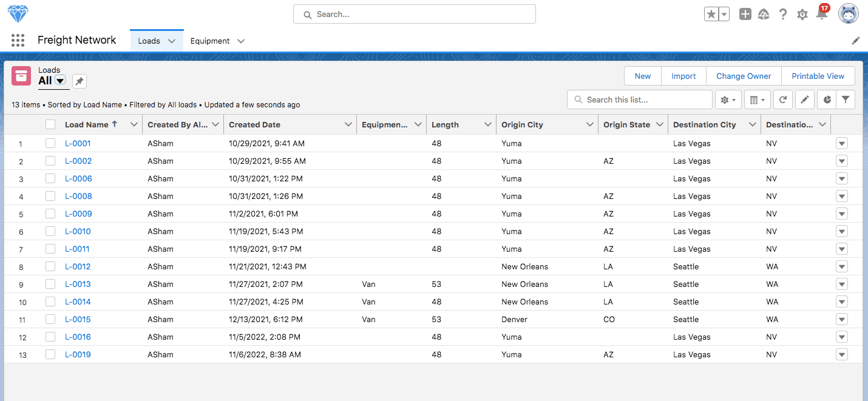Open the App Launcher grid icon
The image size is (868, 401).
[18, 41]
